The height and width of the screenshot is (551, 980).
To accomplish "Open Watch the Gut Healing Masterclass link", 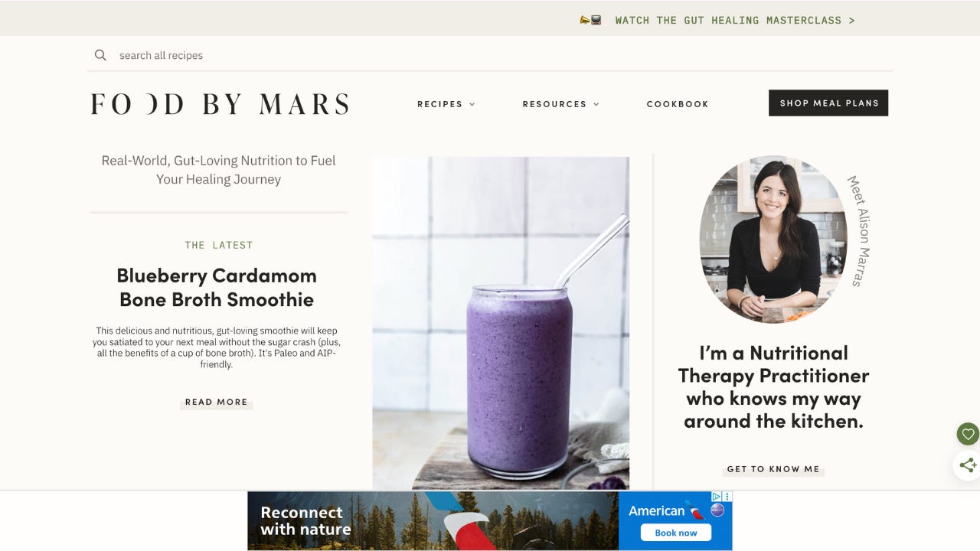I will coord(735,20).
